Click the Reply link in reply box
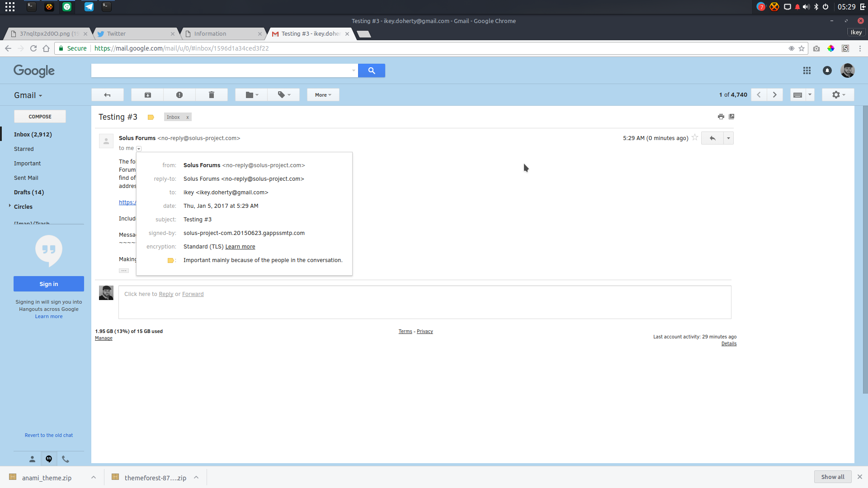 click(166, 294)
